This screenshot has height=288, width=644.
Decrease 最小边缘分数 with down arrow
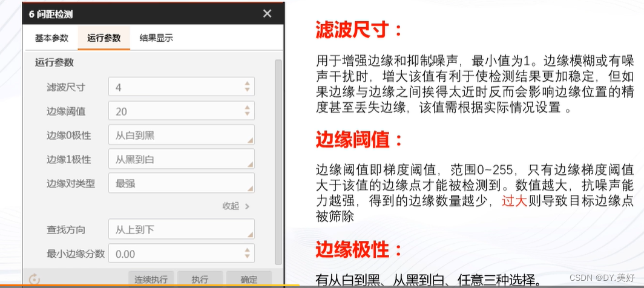[x=247, y=257]
